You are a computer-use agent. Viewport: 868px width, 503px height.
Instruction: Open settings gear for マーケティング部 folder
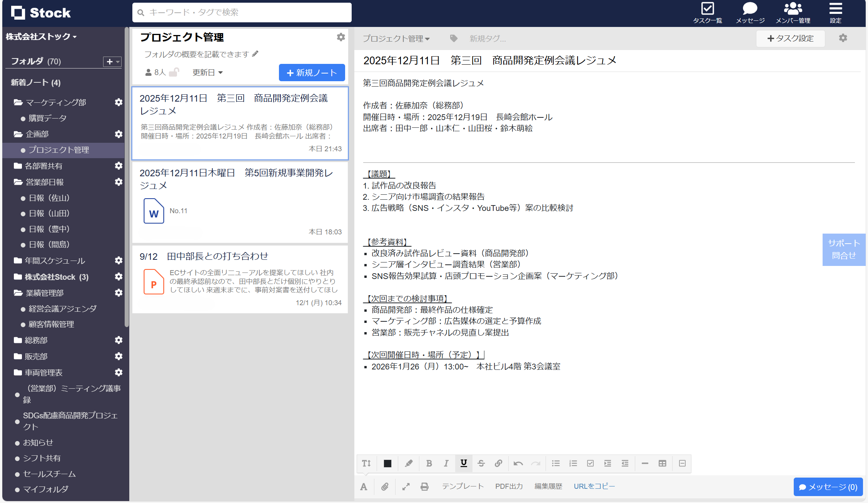[119, 102]
